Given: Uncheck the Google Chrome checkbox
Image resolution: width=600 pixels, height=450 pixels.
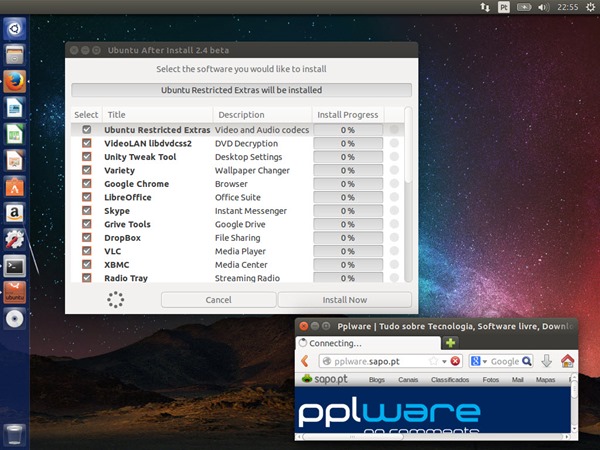Looking at the screenshot, I should point(87,183).
